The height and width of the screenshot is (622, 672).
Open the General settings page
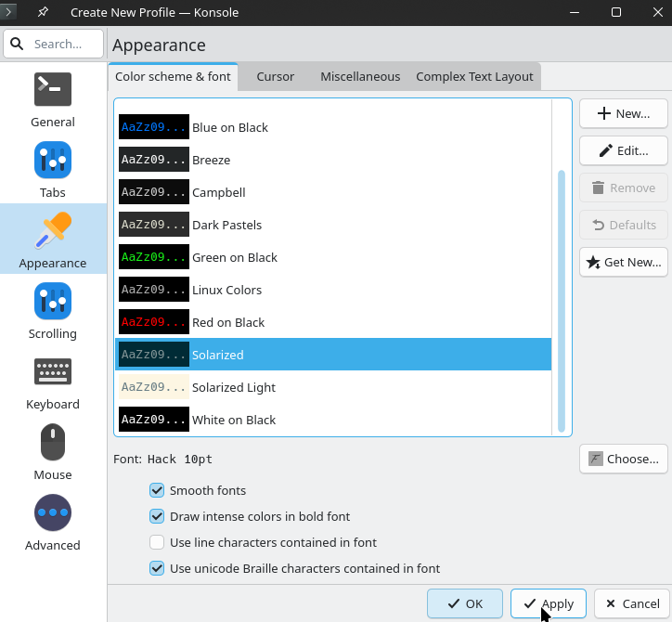pyautogui.click(x=53, y=99)
